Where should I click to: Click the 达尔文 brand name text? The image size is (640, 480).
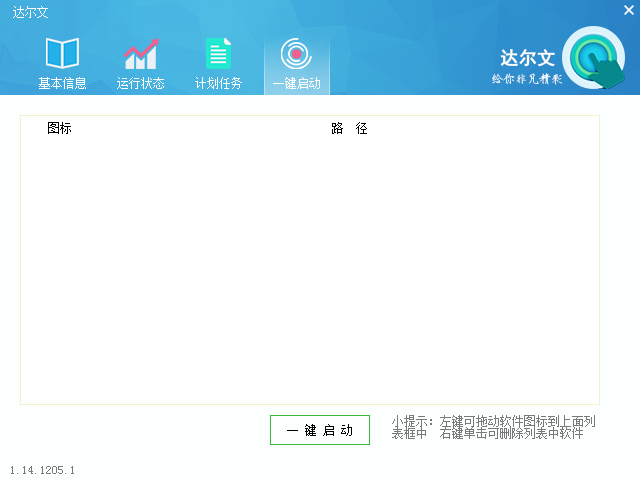click(527, 59)
